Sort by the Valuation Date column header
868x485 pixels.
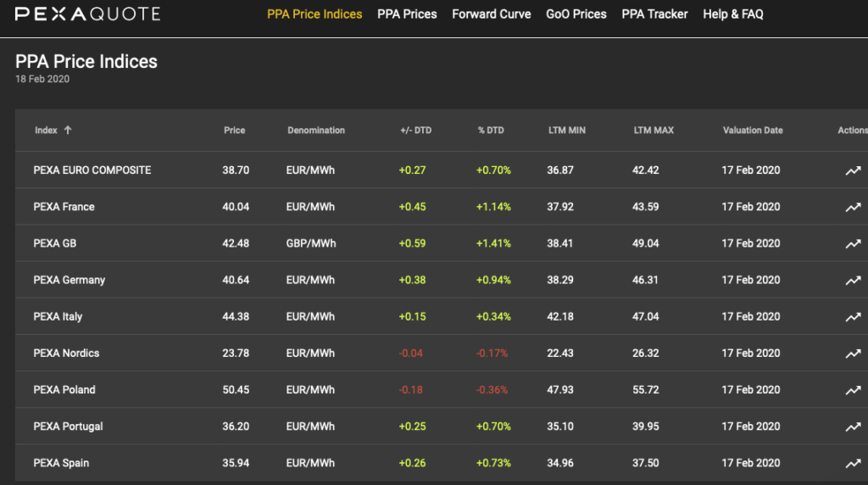[753, 130]
